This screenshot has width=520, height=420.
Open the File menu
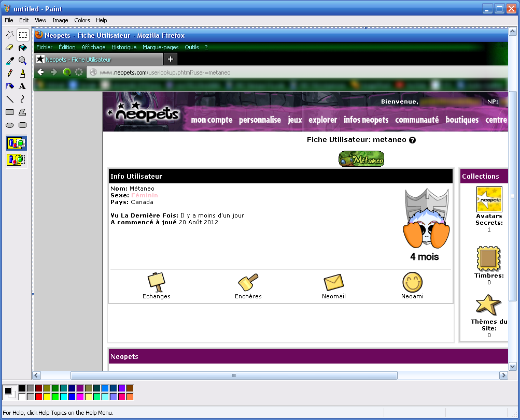9,20
